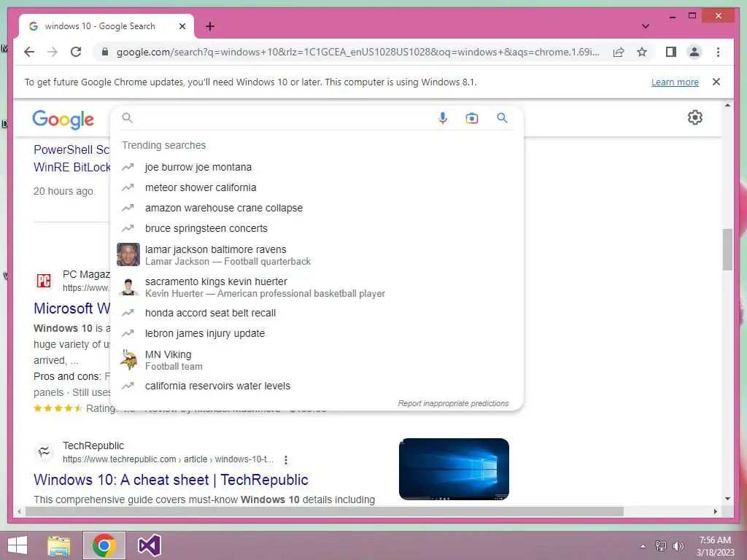
Task: Click the Chrome taskbar icon
Action: click(104, 545)
